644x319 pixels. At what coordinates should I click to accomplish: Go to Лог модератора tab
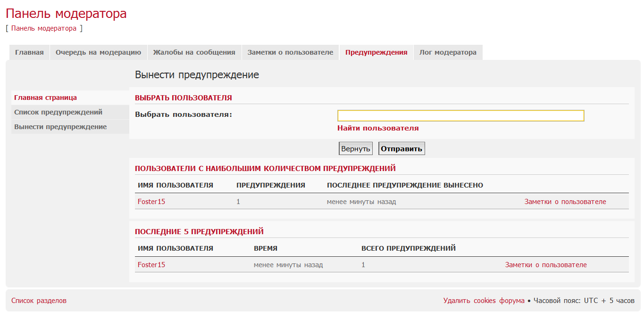[x=448, y=52]
